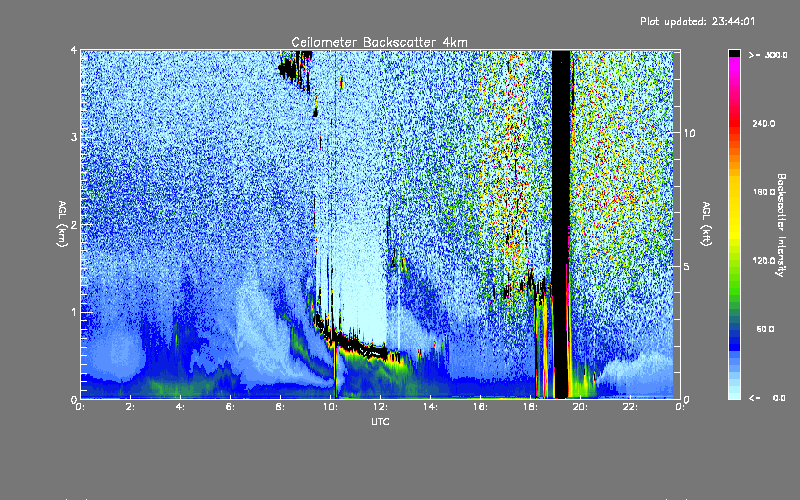
Task: Select the "10:" UTC hour tick label
Action: pos(330,407)
